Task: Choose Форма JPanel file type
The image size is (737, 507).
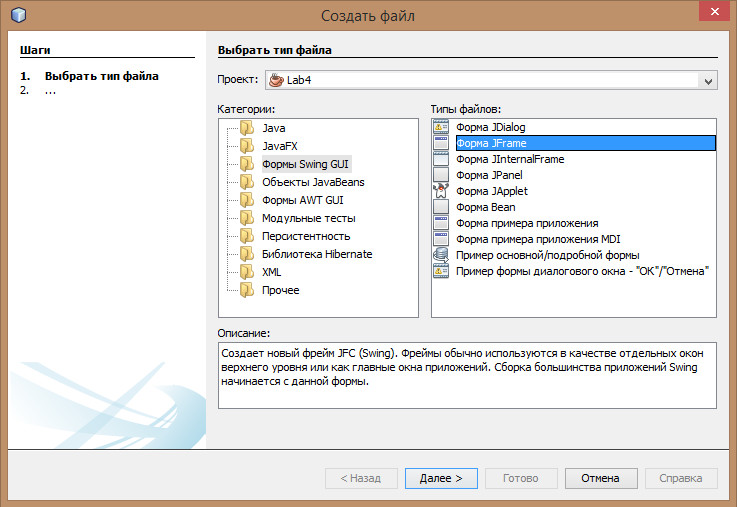Action: (x=489, y=175)
